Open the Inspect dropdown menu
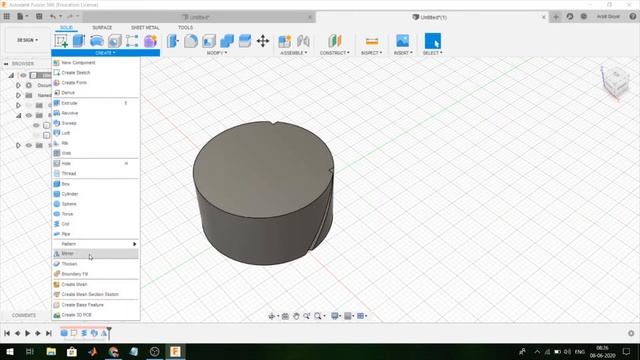Screen dimensions: 640x360 click(372, 53)
